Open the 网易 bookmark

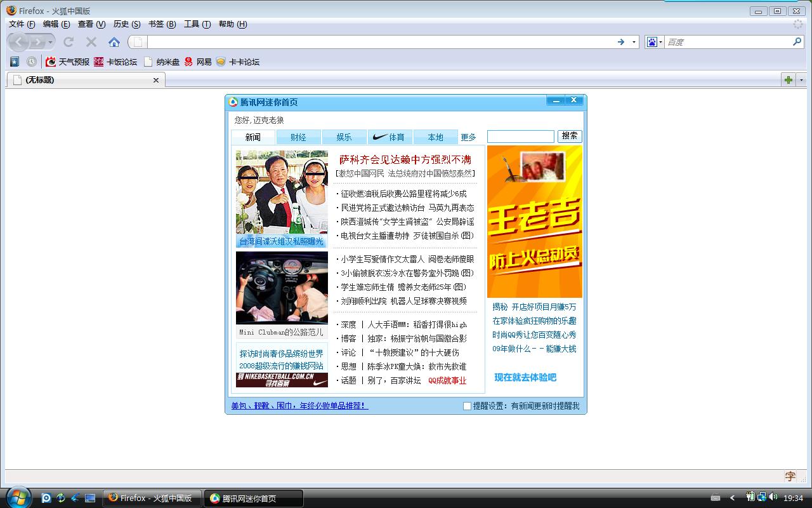(198, 62)
